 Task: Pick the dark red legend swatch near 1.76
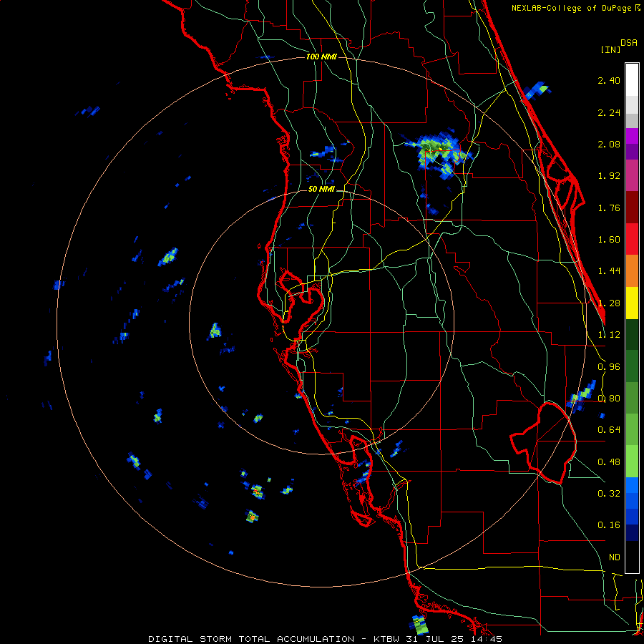(x=632, y=208)
